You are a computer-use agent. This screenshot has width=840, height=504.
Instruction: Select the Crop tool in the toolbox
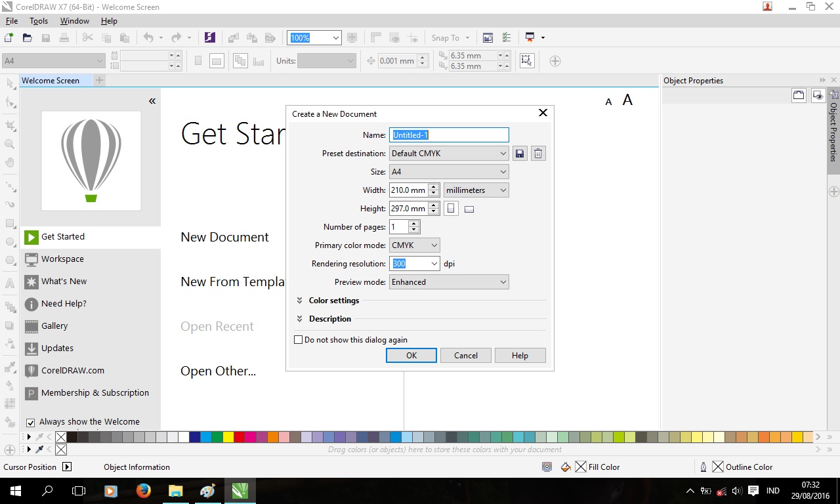10,125
